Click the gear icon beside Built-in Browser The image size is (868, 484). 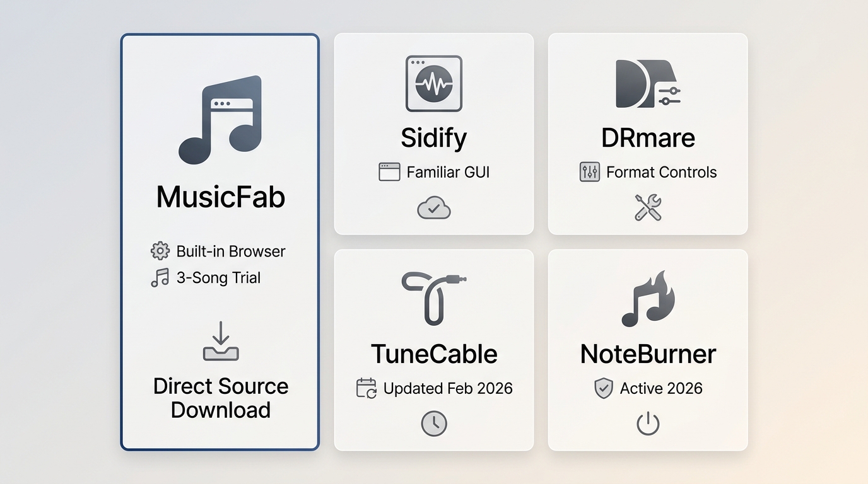click(x=160, y=251)
